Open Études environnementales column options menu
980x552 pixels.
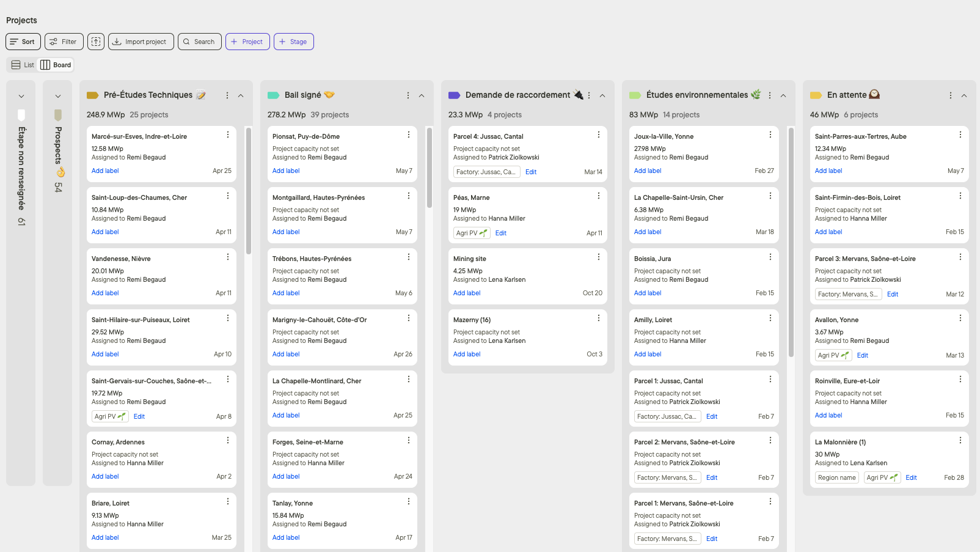770,95
